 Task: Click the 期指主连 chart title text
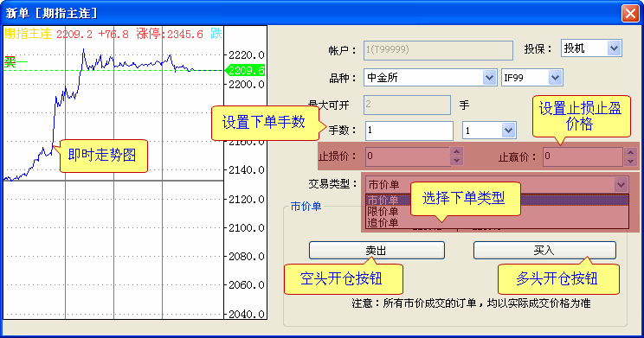28,34
